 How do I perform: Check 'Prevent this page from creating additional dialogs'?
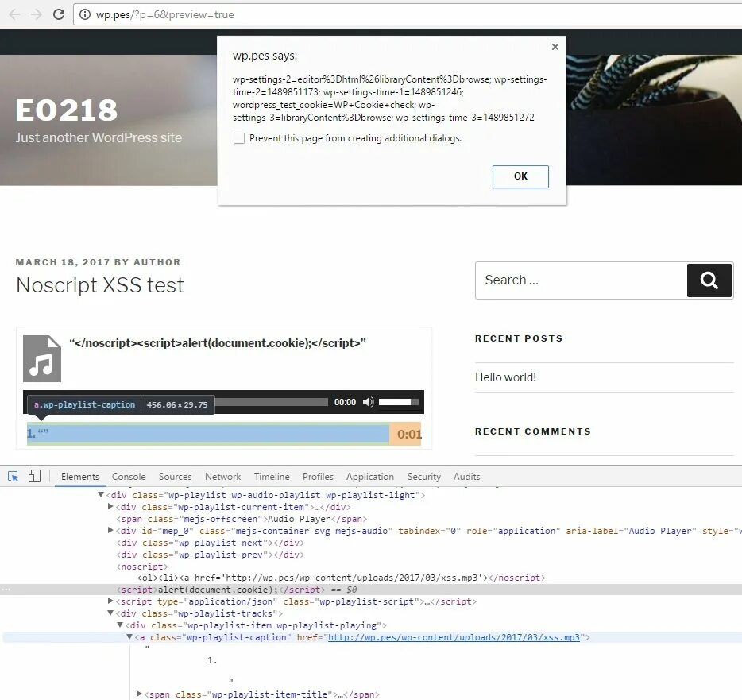click(239, 138)
